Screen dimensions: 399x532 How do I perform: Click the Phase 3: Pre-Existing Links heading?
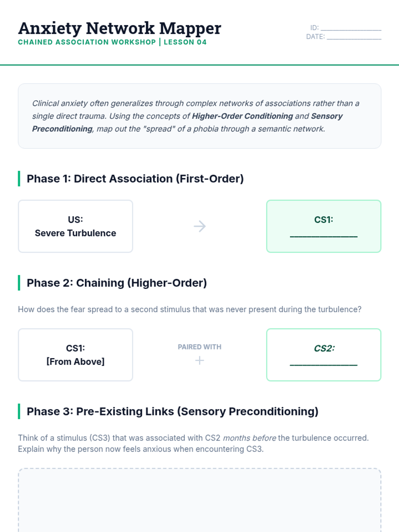click(172, 412)
